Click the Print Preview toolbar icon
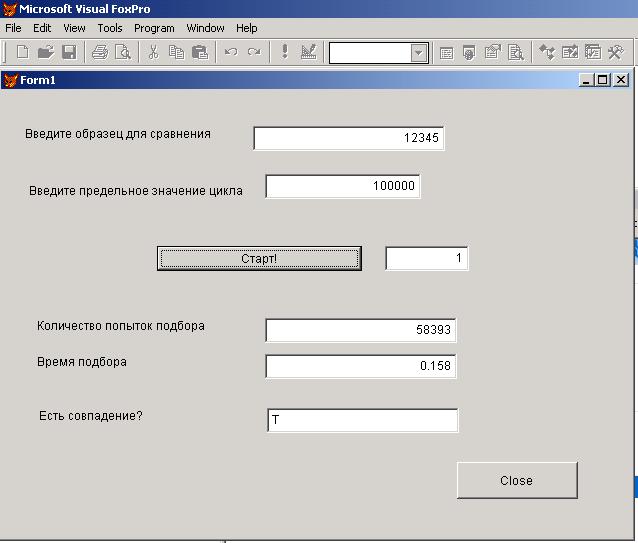The width and height of the screenshot is (638, 543). click(123, 52)
